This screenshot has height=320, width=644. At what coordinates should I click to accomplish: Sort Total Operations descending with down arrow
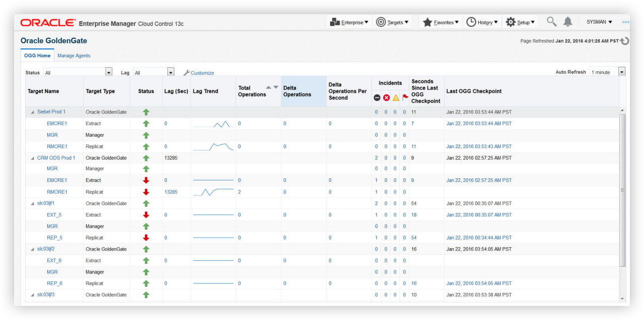[x=275, y=87]
